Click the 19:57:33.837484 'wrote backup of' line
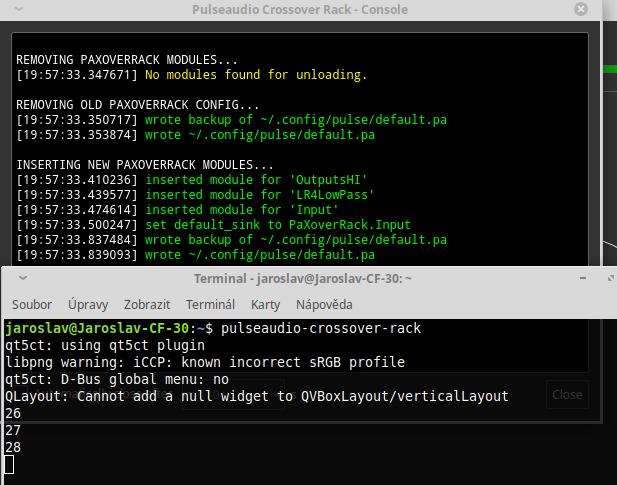 coord(231,240)
